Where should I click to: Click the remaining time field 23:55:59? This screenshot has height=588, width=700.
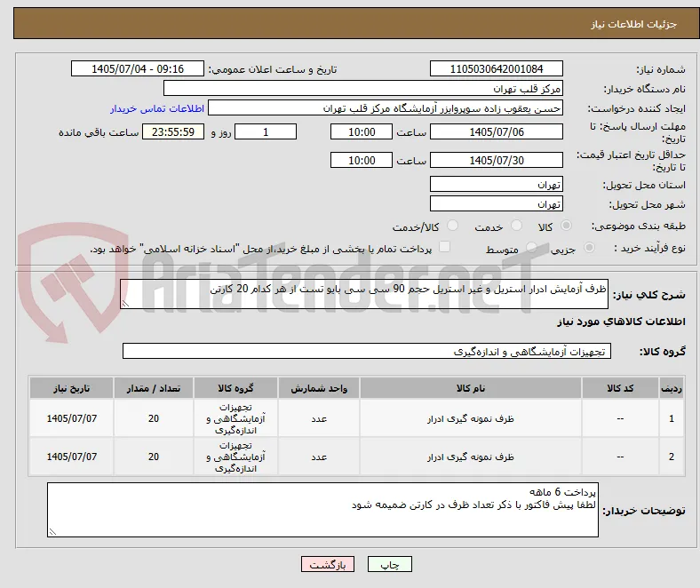[x=173, y=131]
